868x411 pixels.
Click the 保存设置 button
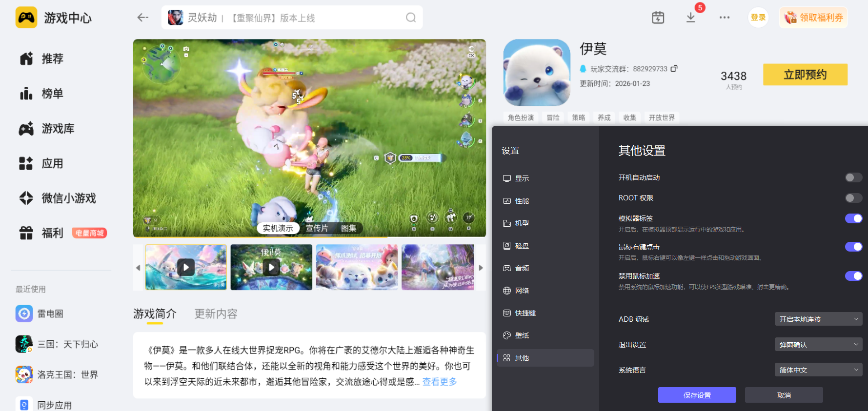(697, 395)
